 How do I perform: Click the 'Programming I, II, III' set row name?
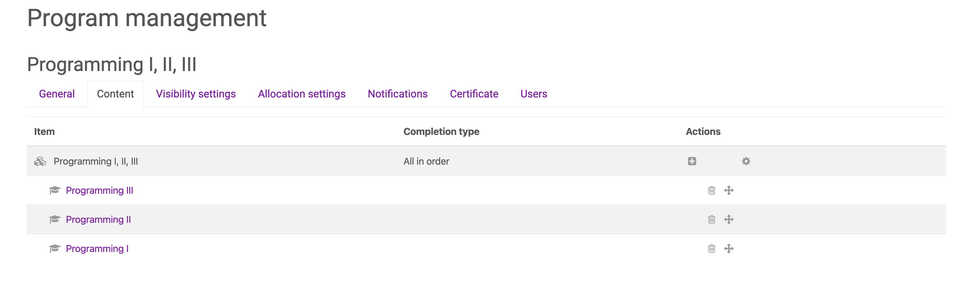(x=96, y=161)
